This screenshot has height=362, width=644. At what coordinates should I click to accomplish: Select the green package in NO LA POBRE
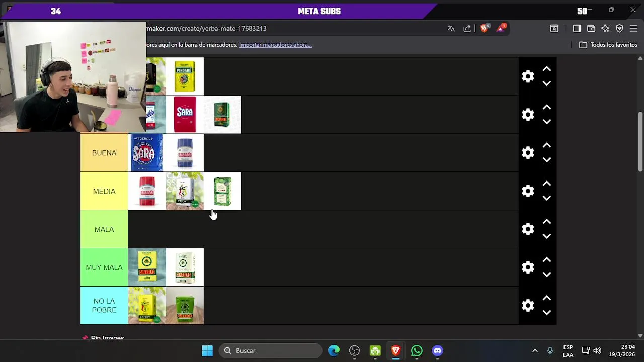(x=185, y=306)
